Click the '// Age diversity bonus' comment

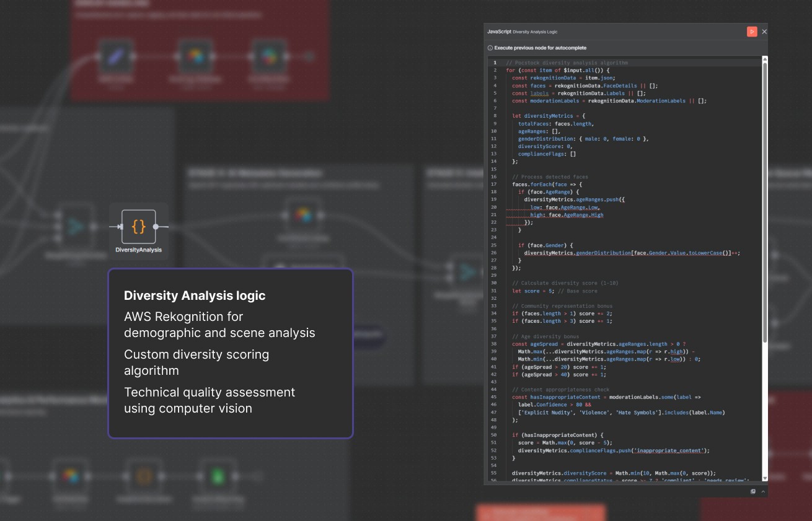pos(545,336)
